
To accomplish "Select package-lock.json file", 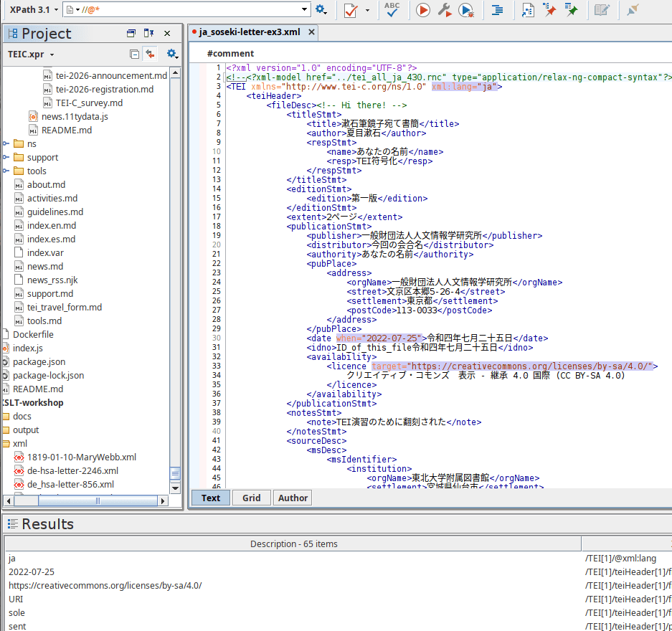I will [x=49, y=375].
